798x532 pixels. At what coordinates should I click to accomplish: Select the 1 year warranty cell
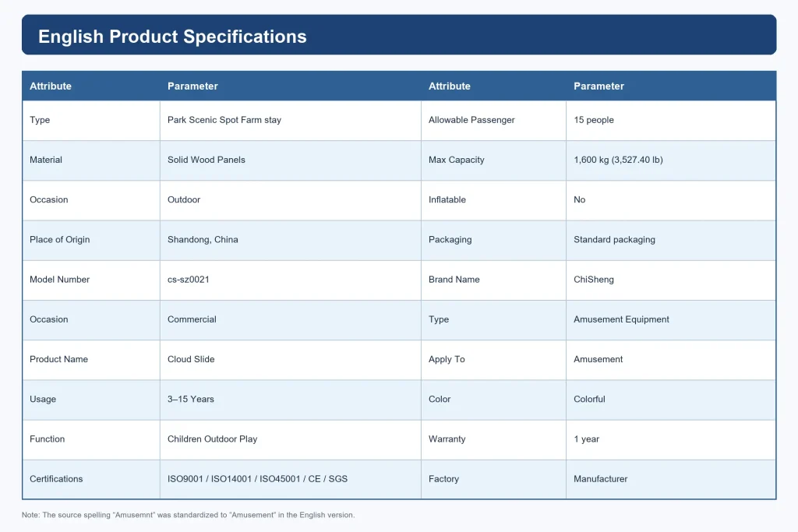(x=671, y=439)
